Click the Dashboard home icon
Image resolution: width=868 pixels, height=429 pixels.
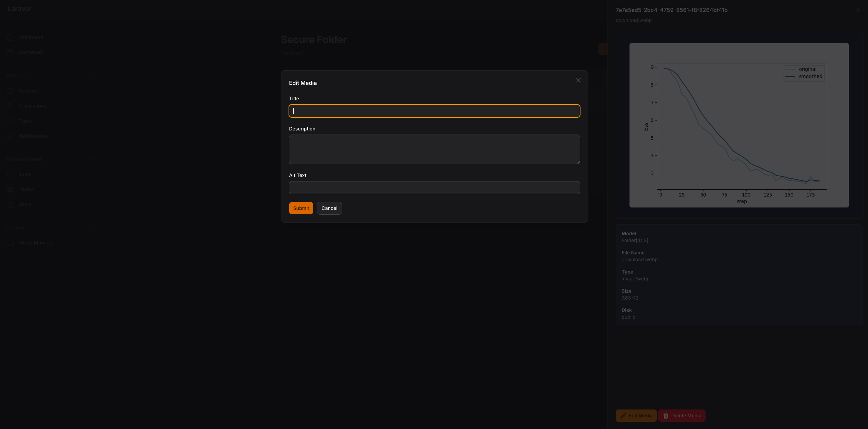(x=10, y=37)
